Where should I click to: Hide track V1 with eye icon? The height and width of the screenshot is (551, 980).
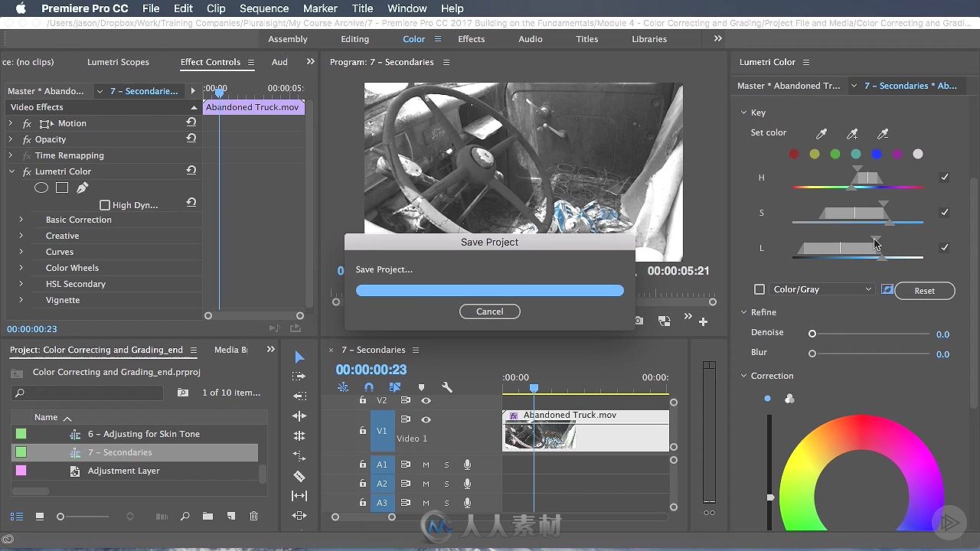click(x=426, y=419)
